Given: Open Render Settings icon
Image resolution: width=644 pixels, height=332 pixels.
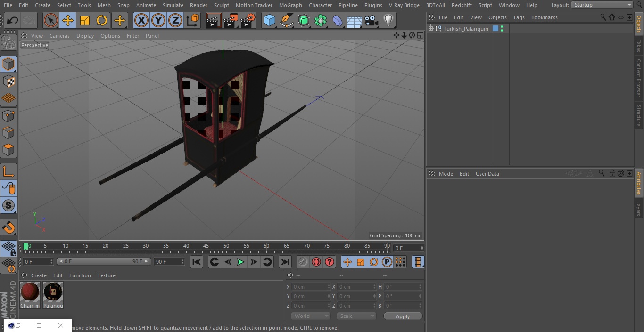Looking at the screenshot, I should [x=248, y=21].
